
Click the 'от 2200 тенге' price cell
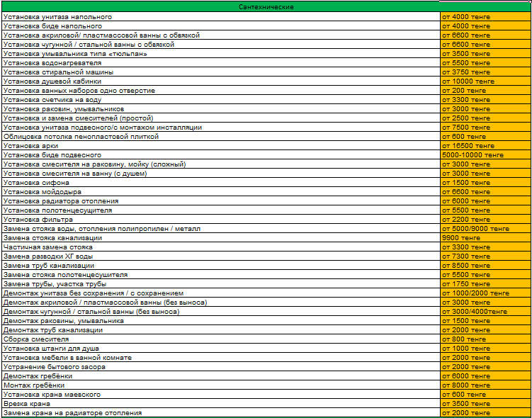tap(485, 220)
